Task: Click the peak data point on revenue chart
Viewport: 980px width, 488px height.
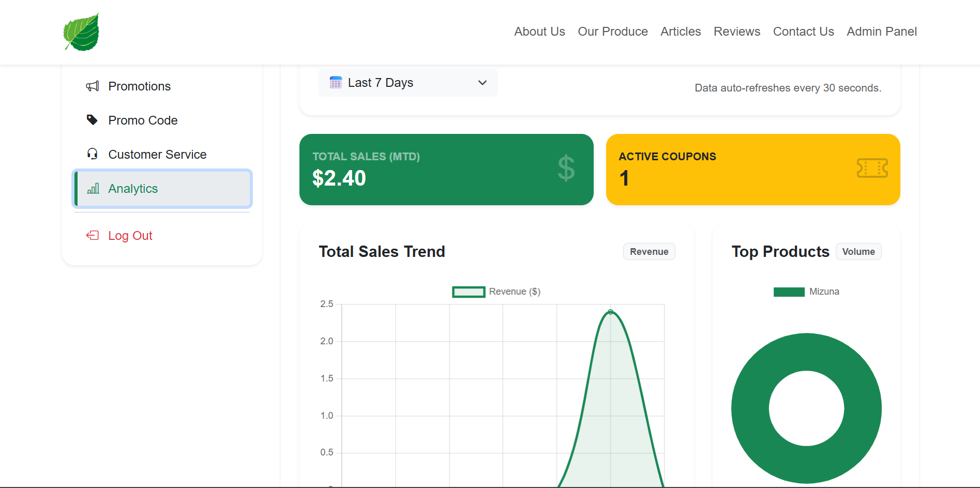Action: [611, 312]
